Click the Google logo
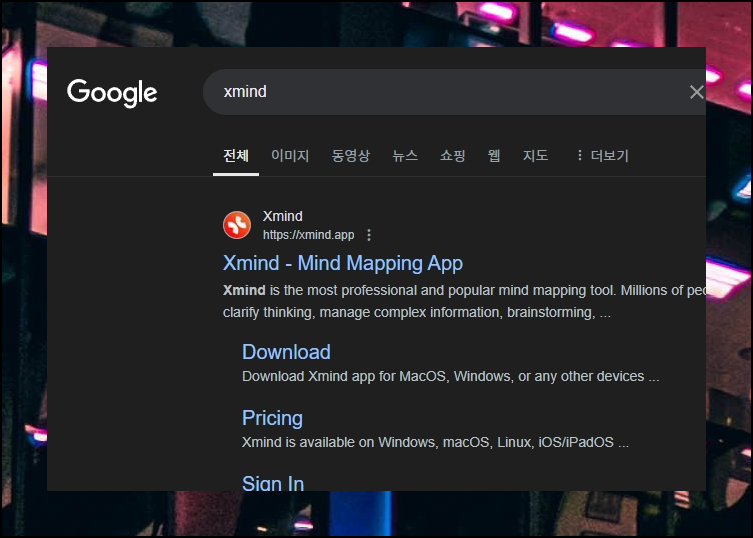This screenshot has height=538, width=753. click(x=112, y=93)
